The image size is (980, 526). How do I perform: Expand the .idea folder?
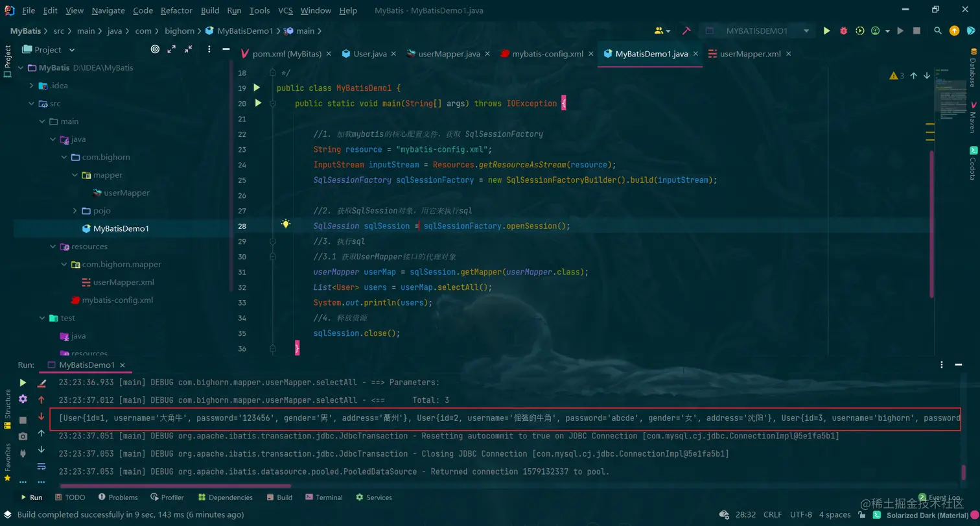(x=32, y=86)
